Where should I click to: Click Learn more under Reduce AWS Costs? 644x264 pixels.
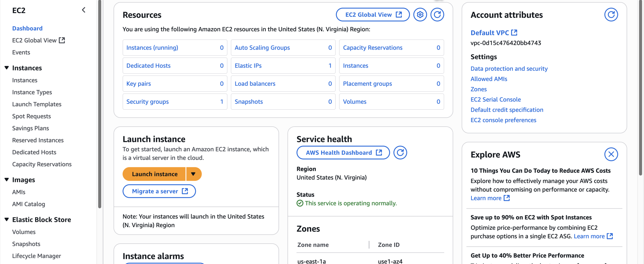[490, 198]
